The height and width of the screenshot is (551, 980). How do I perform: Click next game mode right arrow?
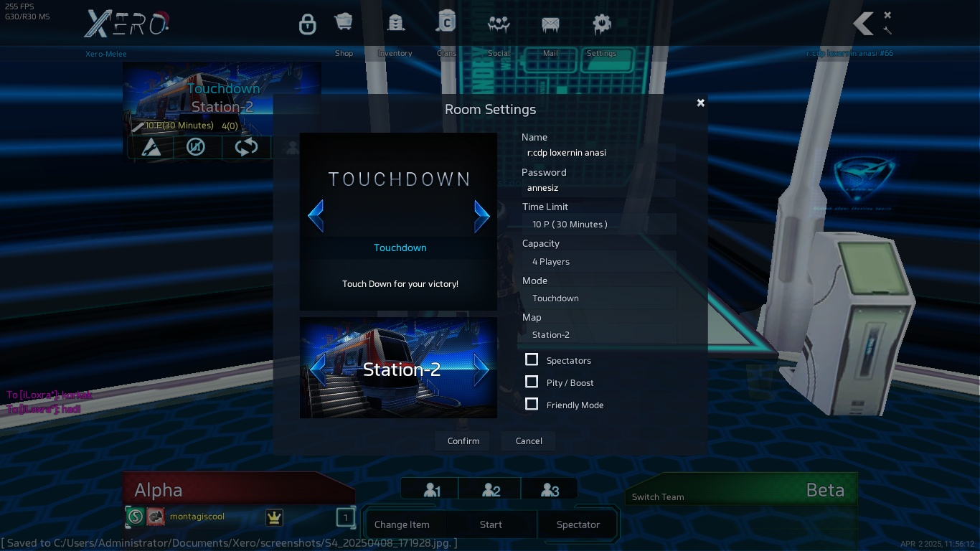click(481, 216)
